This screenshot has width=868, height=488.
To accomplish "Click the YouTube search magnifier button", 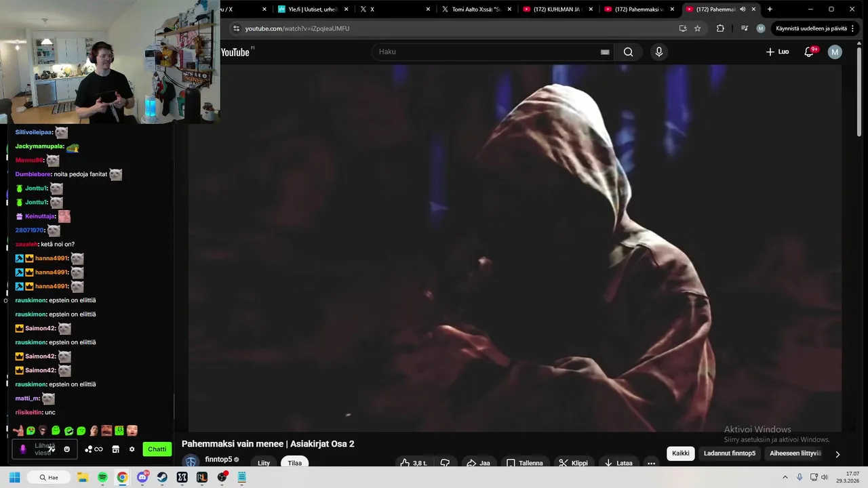I will pos(628,52).
